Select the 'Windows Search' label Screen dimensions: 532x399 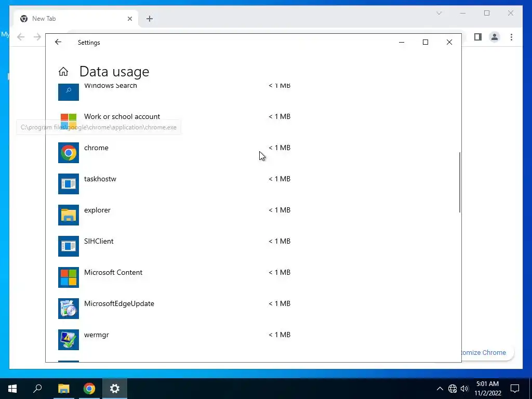111,86
